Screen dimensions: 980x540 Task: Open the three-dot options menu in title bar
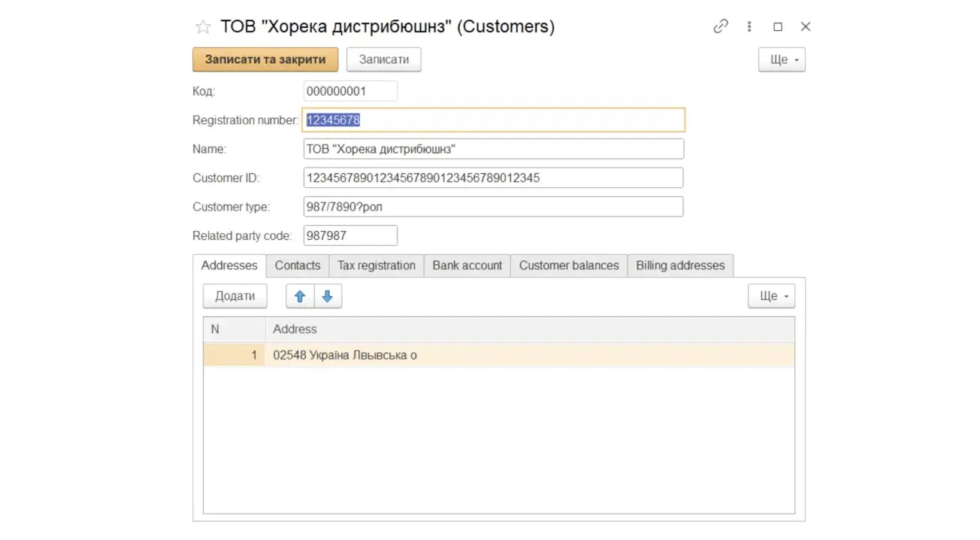[x=749, y=26]
